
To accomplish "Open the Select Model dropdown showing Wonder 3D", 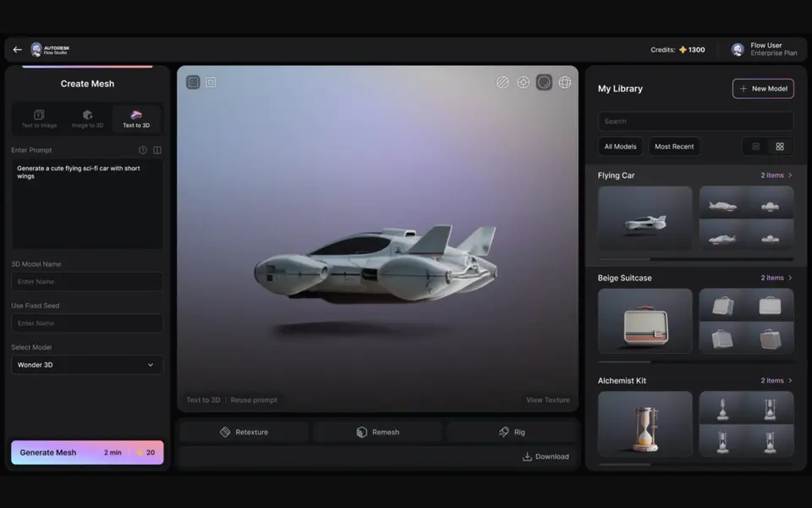I will coord(87,365).
